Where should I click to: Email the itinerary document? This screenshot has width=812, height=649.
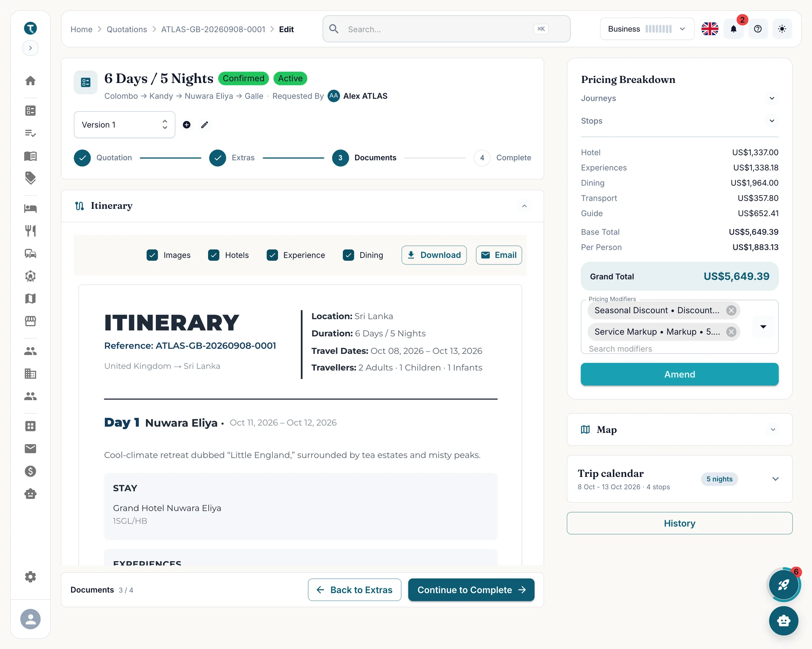coord(499,255)
